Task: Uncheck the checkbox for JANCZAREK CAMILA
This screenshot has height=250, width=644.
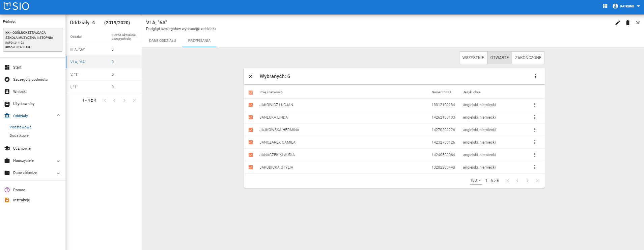Action: click(251, 142)
